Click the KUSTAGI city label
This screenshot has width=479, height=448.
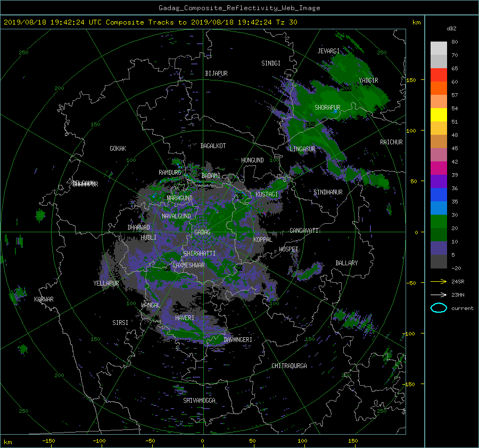(x=267, y=194)
